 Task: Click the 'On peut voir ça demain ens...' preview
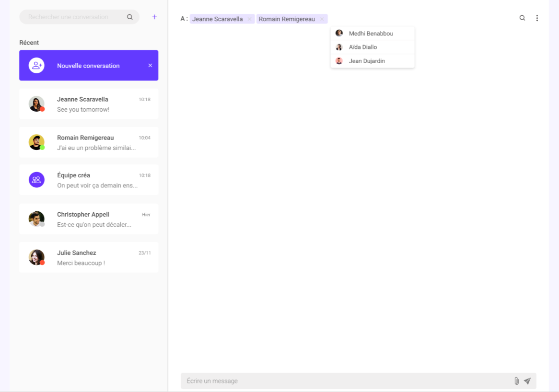pos(97,185)
